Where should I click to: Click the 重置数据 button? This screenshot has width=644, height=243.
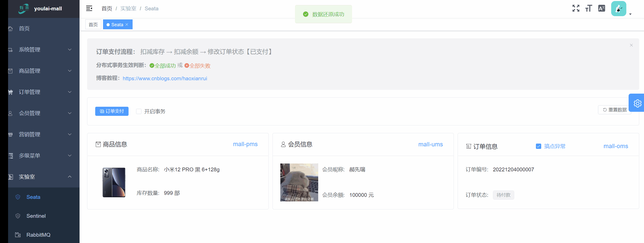point(615,110)
